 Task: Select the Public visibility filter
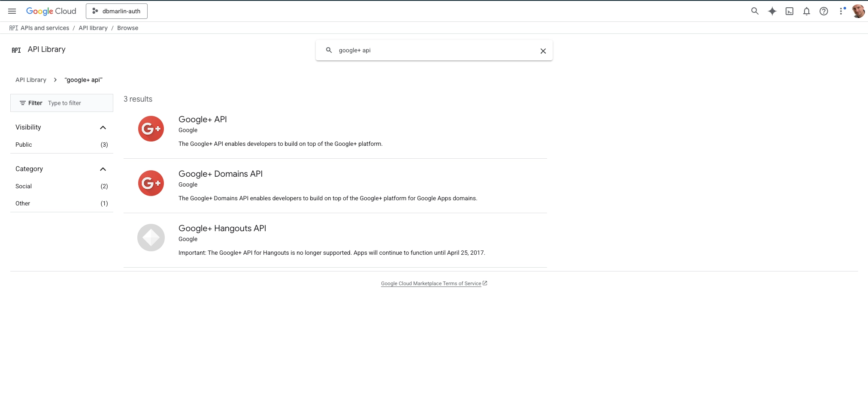point(24,145)
